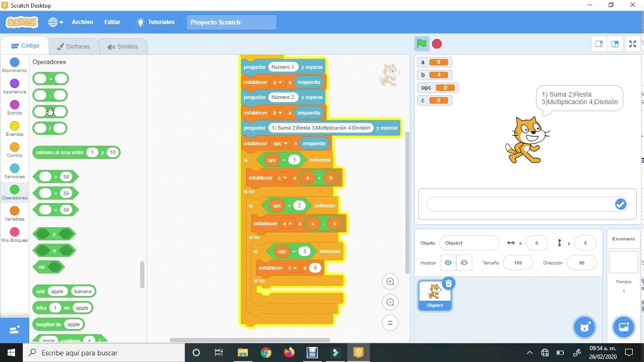Click the block palette vertical scrollbar
Image resolution: width=644 pixels, height=362 pixels.
pyautogui.click(x=142, y=275)
